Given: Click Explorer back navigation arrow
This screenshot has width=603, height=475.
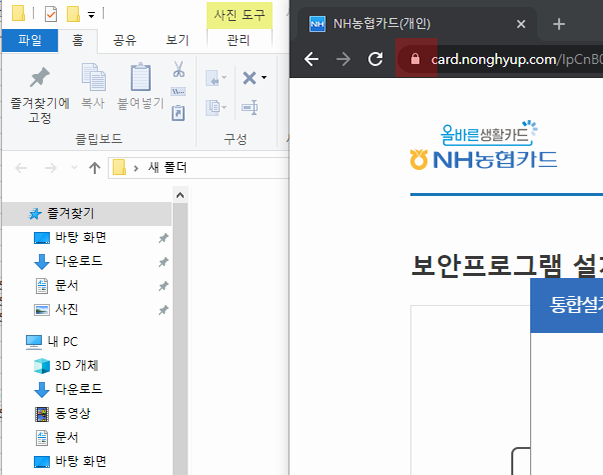Looking at the screenshot, I should 21,168.
